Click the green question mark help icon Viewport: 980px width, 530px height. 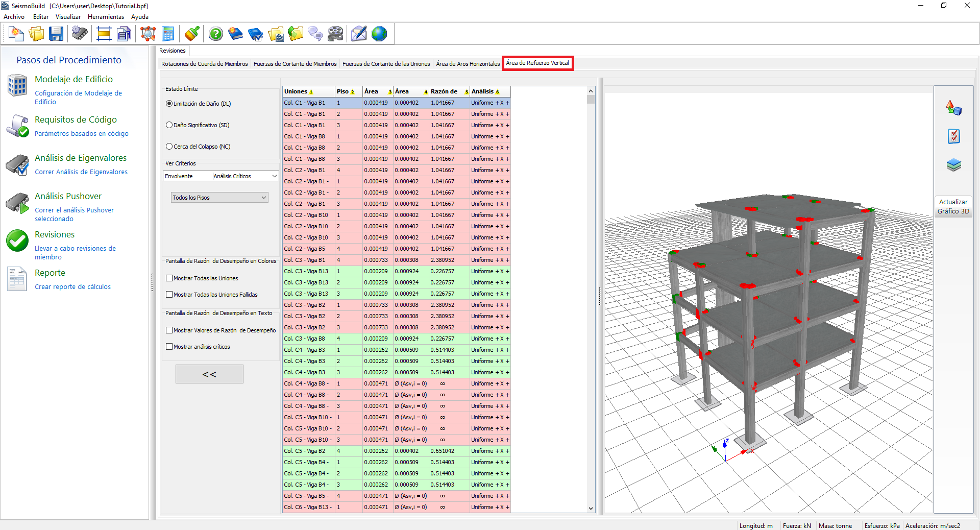(216, 34)
